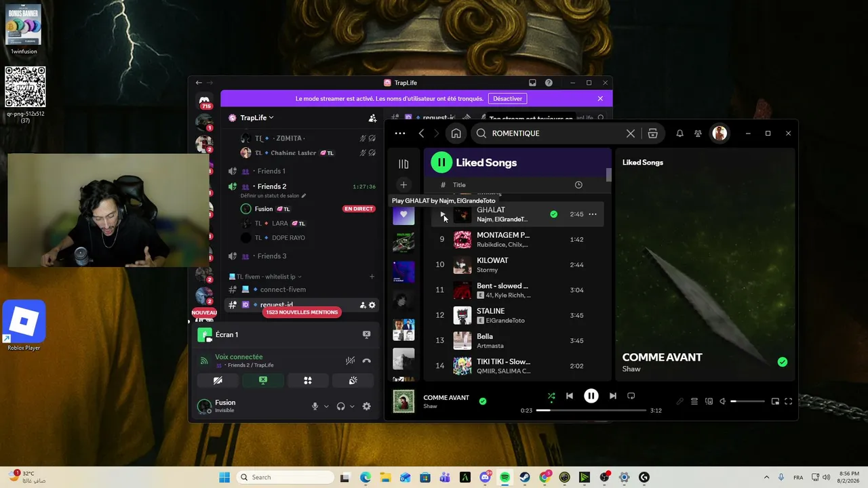Open Spotify Friend Activity

click(x=698, y=134)
